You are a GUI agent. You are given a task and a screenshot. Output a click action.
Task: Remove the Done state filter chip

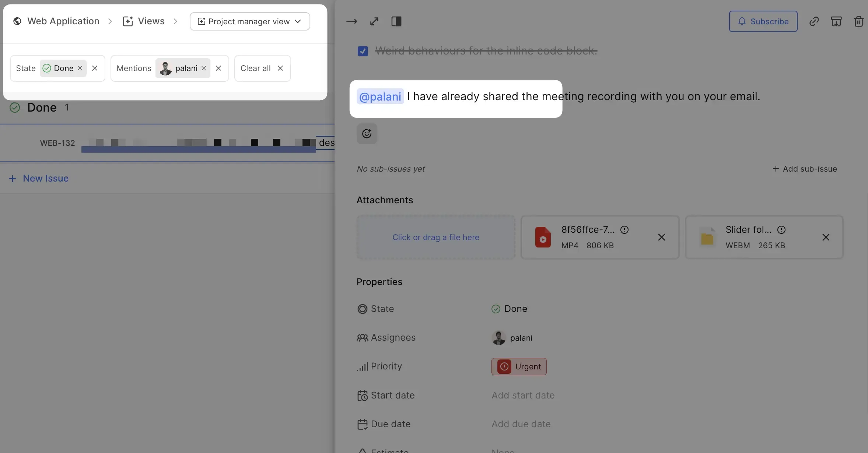80,69
